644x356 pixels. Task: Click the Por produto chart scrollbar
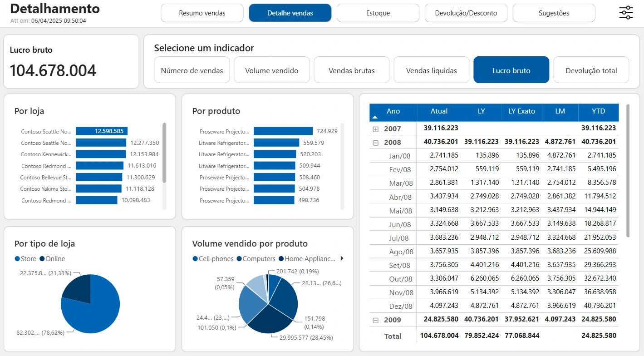[342, 166]
